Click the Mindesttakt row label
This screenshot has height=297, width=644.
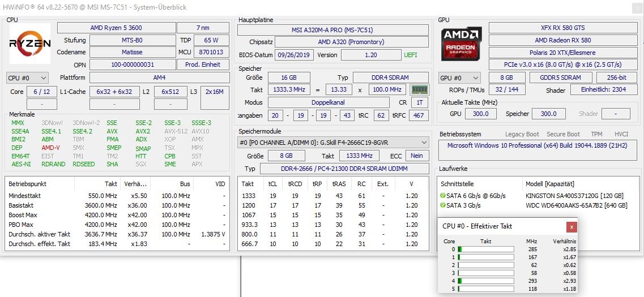pyautogui.click(x=25, y=196)
